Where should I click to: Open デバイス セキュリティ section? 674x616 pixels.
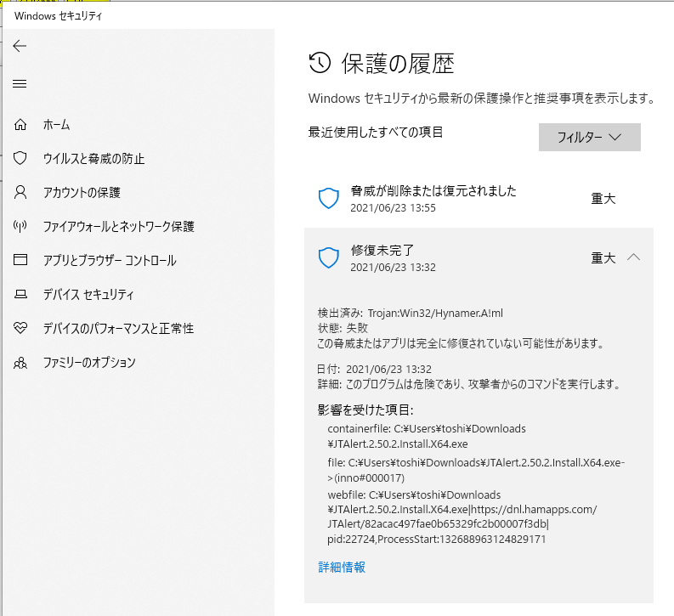[x=88, y=294]
